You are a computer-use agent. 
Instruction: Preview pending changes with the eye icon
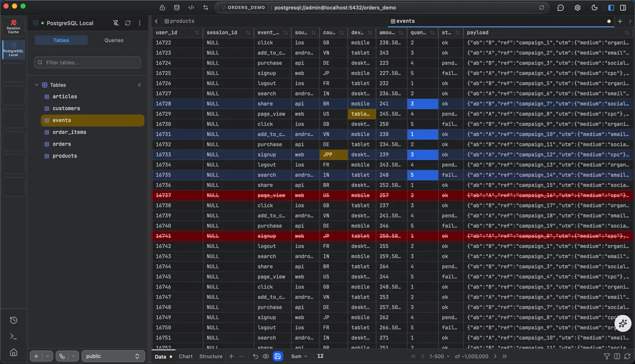click(x=266, y=356)
